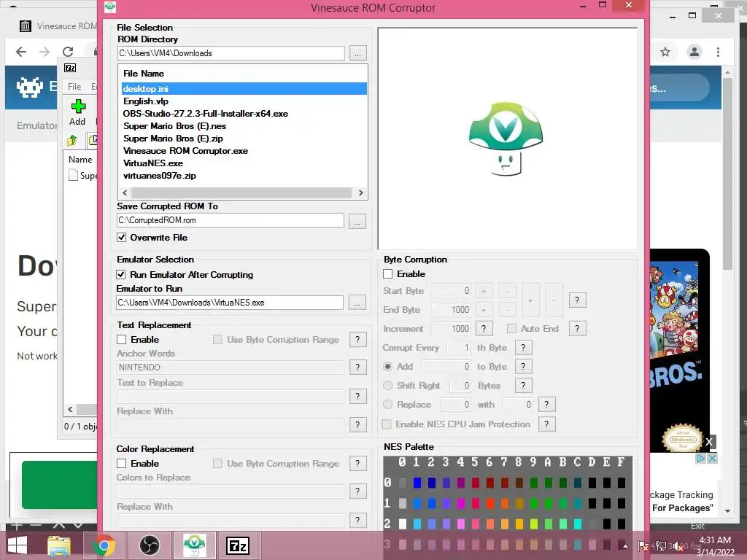Image resolution: width=747 pixels, height=560 pixels.
Task: Click the browser back arrow
Action: click(21, 52)
